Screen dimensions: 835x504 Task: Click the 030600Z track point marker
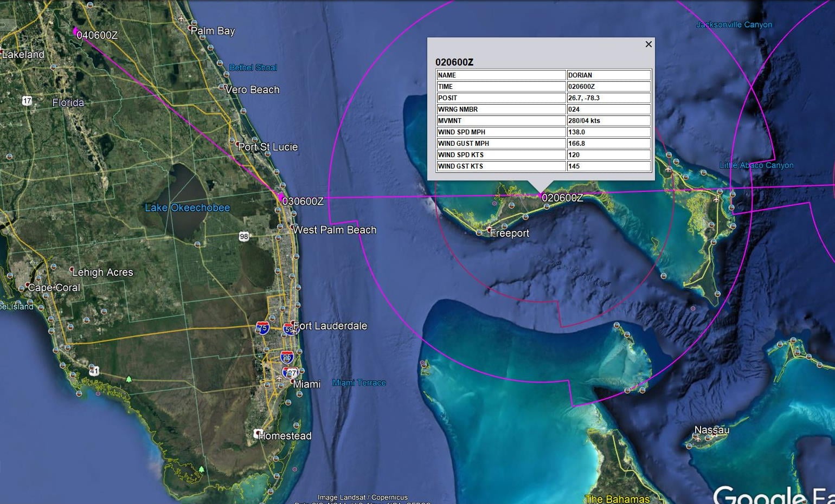[280, 197]
